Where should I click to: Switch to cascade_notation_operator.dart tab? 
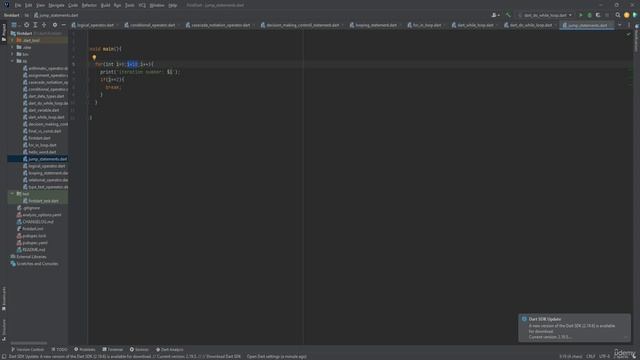coord(220,25)
